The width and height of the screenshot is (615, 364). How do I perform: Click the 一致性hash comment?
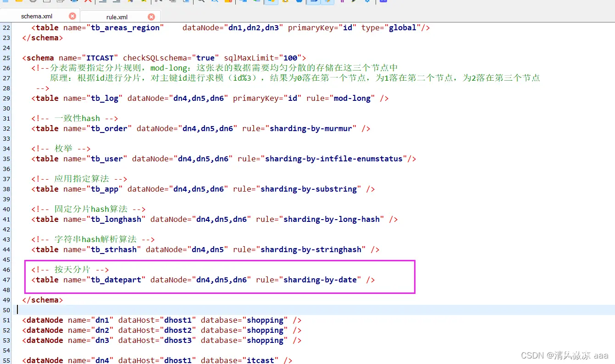75,118
